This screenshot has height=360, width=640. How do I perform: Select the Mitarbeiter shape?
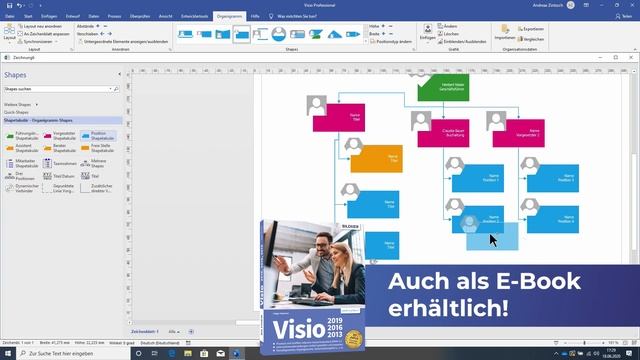[x=22, y=164]
